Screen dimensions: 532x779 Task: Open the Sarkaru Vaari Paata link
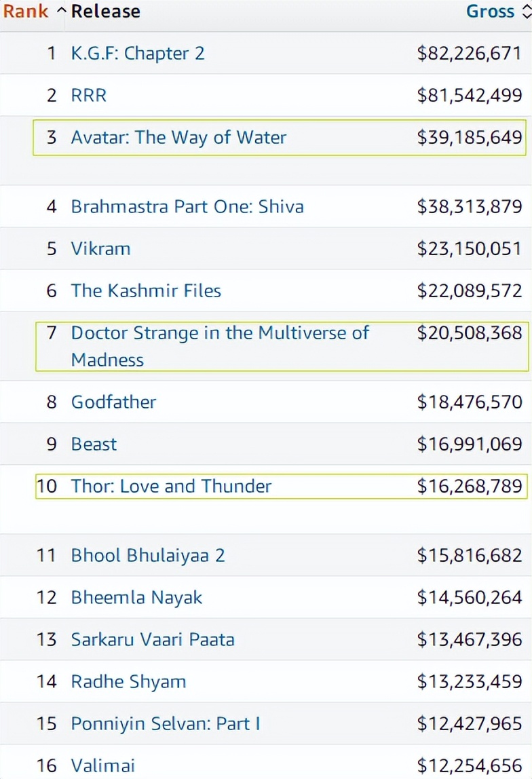(152, 639)
